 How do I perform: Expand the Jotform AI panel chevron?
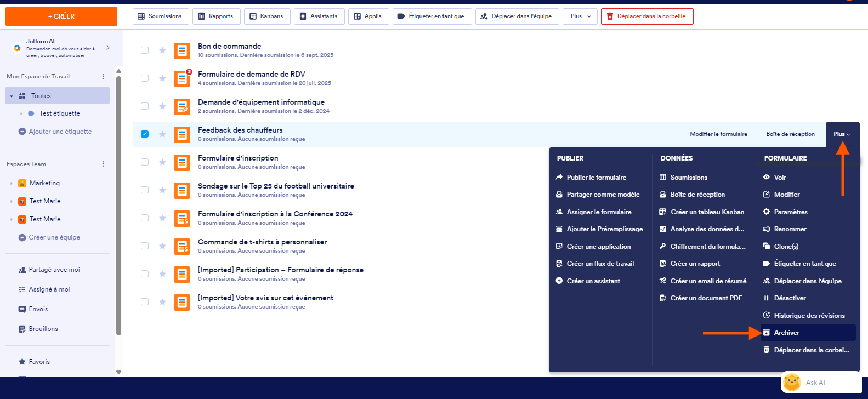[108, 48]
